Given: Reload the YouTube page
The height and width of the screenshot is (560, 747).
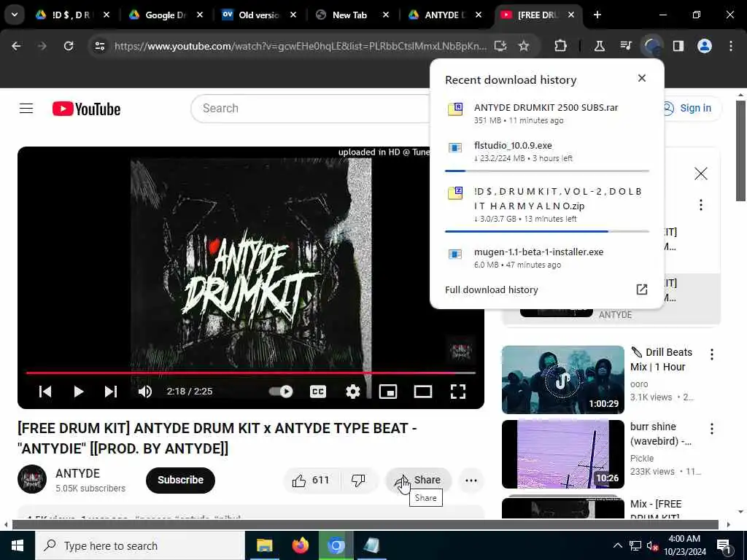Looking at the screenshot, I should (x=69, y=46).
